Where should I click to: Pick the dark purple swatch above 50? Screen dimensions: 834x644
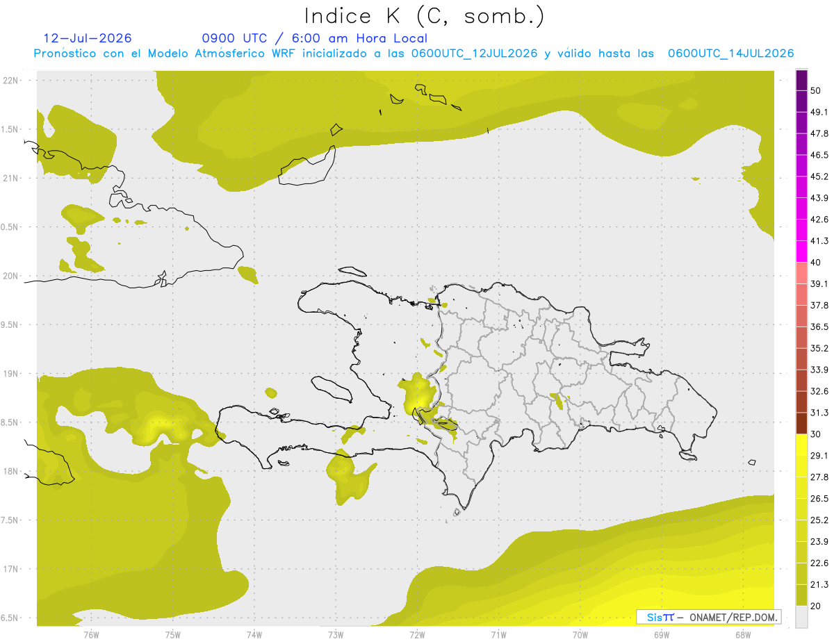(801, 81)
